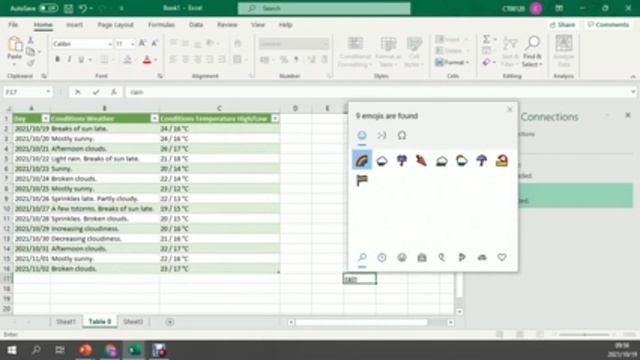Open the Format cells dropdown
640x360 pixels.
point(452,62)
